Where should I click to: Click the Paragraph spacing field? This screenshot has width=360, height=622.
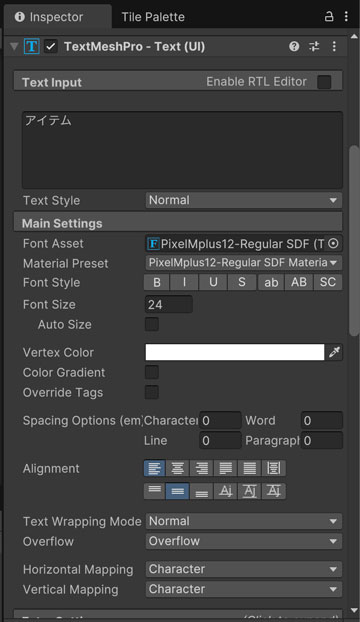point(322,440)
